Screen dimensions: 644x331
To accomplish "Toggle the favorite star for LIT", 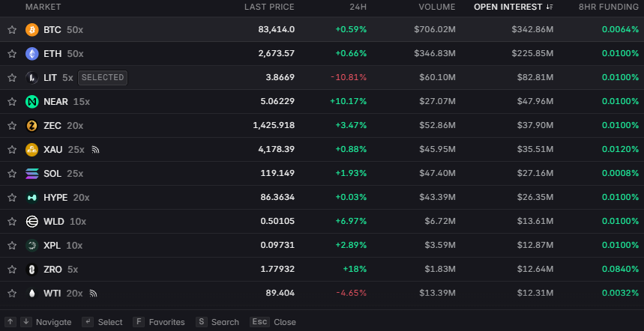I will pos(12,78).
